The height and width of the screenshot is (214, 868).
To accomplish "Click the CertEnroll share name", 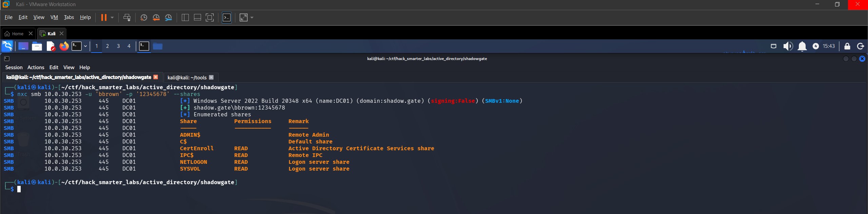I will (x=197, y=148).
